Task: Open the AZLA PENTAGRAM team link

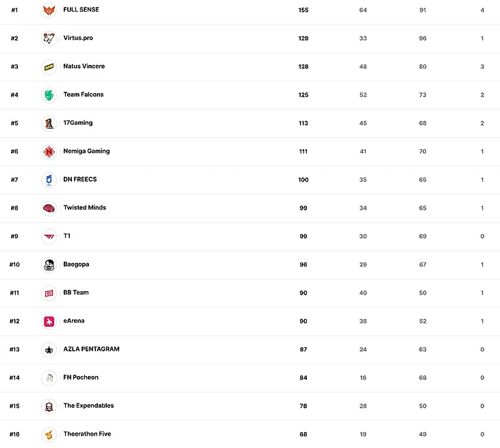Action: [x=91, y=349]
